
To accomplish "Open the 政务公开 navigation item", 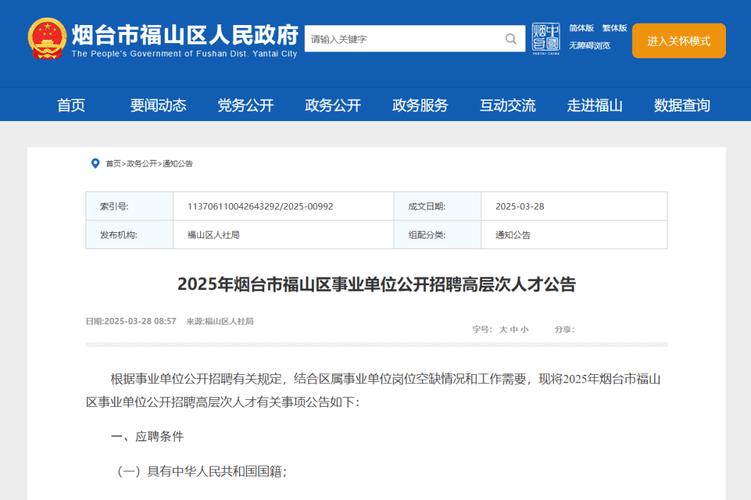I will tap(333, 105).
